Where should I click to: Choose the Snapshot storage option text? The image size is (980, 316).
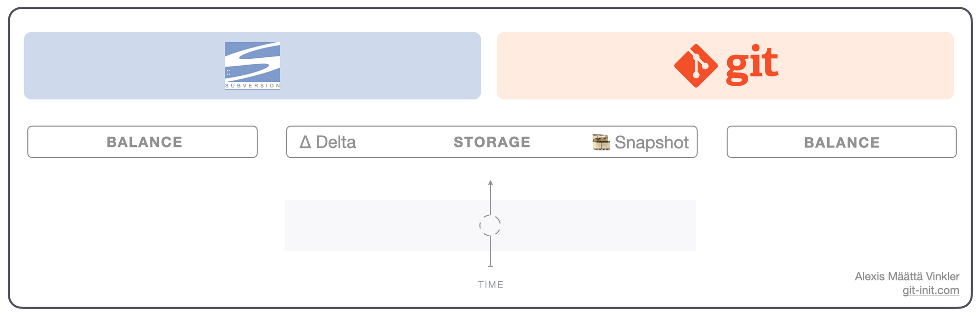652,143
